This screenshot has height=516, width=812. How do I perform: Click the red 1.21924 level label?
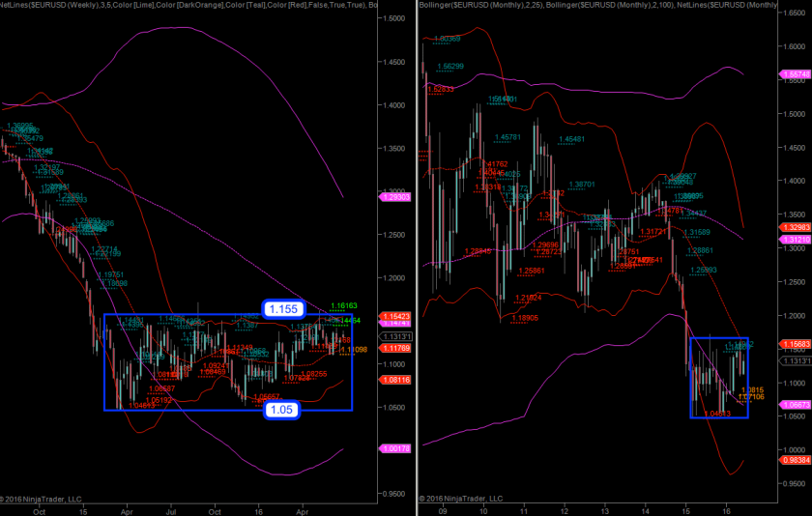coord(528,299)
